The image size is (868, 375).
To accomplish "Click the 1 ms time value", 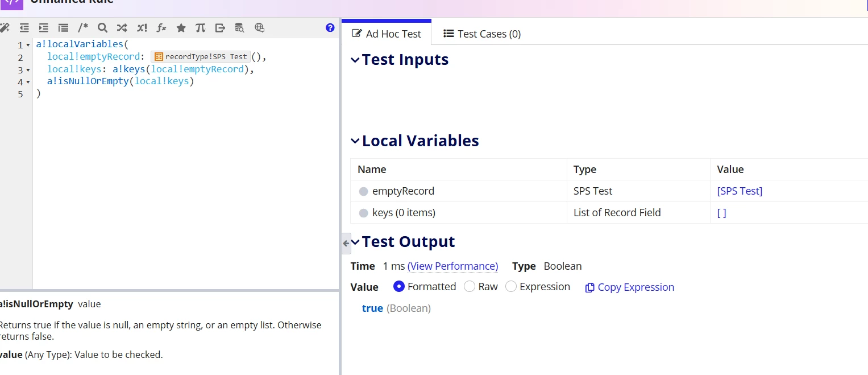I will (394, 266).
